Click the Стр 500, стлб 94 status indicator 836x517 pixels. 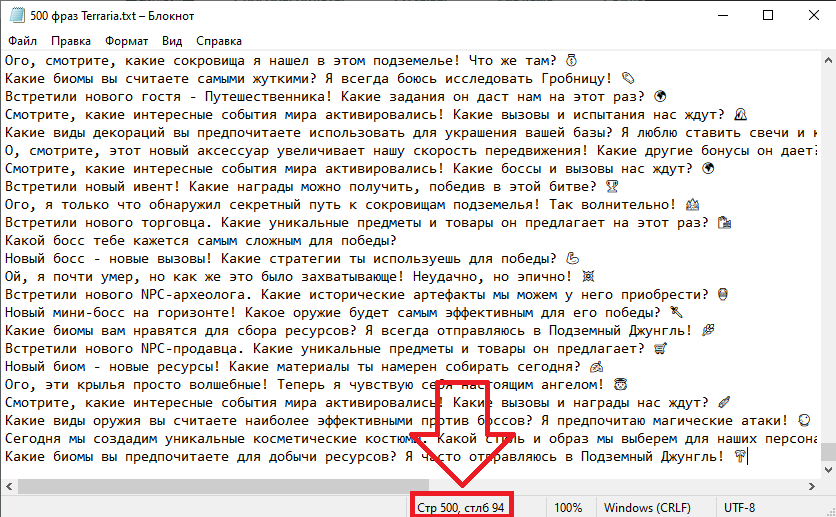coord(461,507)
